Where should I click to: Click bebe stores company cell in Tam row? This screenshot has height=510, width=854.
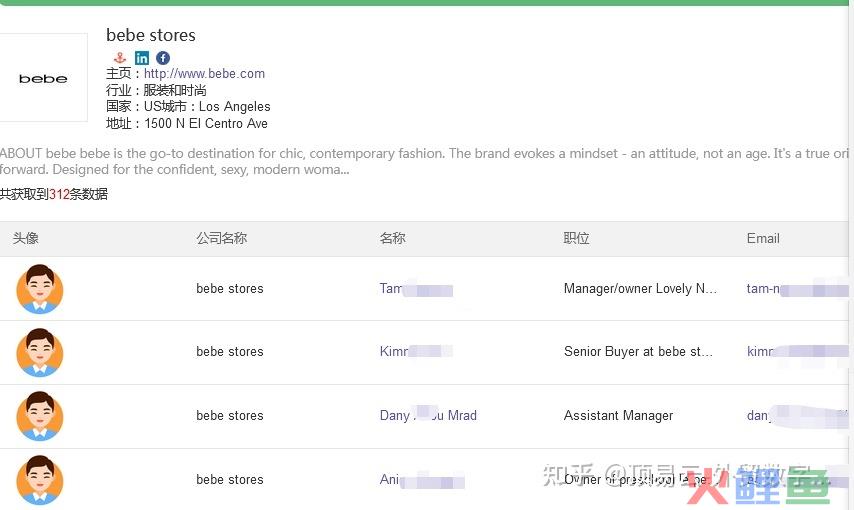tap(230, 289)
